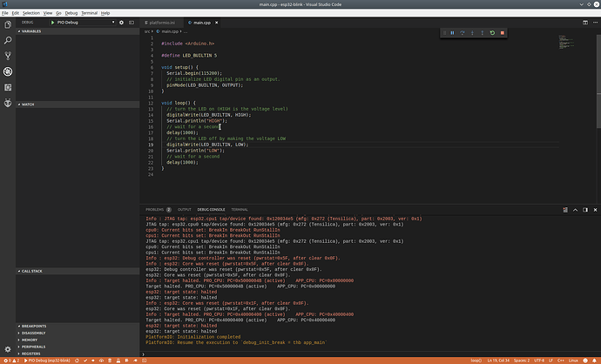
Task: Open the Explorer icon in activity bar
Action: 8,25
